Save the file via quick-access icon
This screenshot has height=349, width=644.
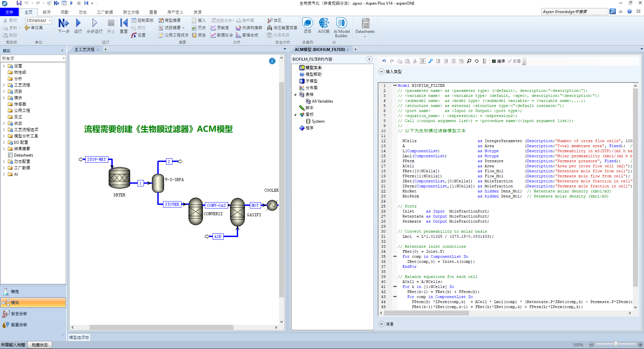coord(19,3)
